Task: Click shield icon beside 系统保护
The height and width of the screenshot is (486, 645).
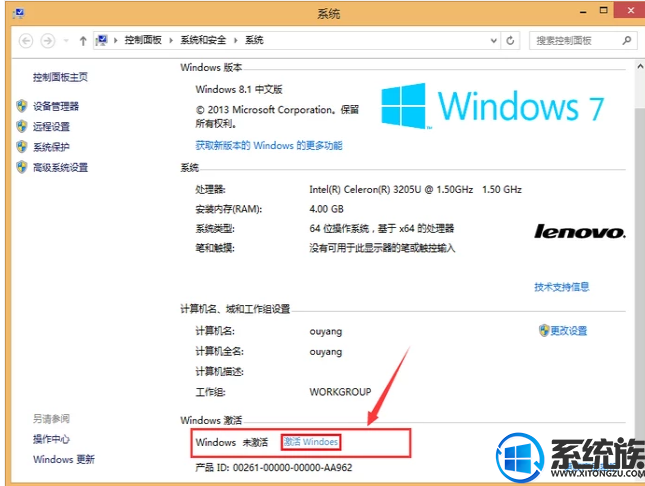Action: tap(22, 147)
